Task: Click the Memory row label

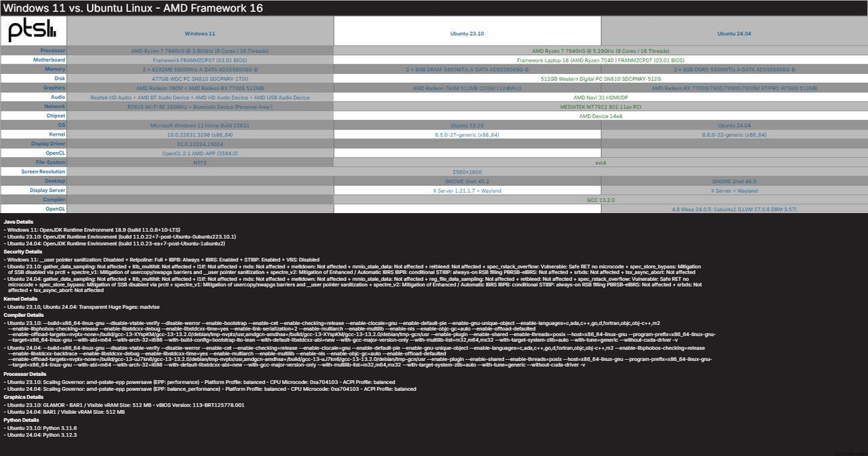Action: point(55,69)
